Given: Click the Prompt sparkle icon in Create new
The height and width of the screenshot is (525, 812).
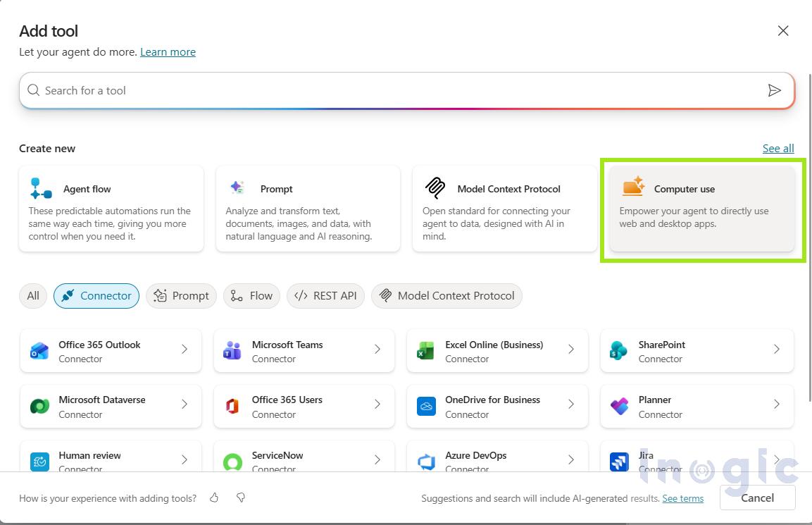Looking at the screenshot, I should 238,187.
